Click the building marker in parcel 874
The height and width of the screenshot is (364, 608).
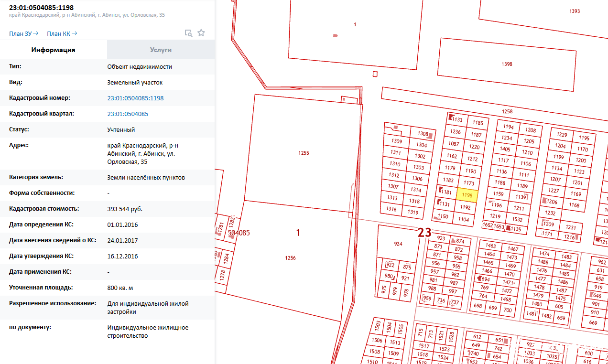click(x=452, y=241)
